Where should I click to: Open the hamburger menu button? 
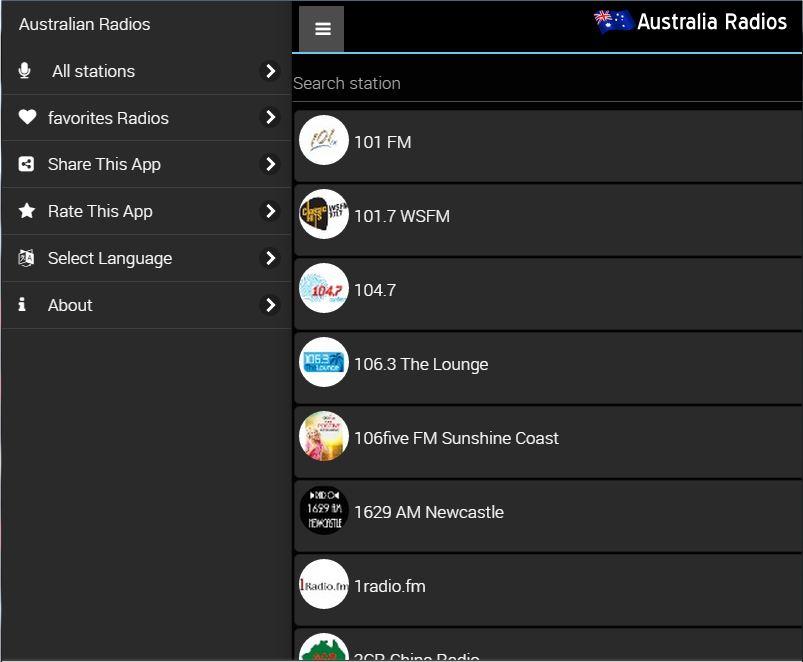[x=322, y=29]
